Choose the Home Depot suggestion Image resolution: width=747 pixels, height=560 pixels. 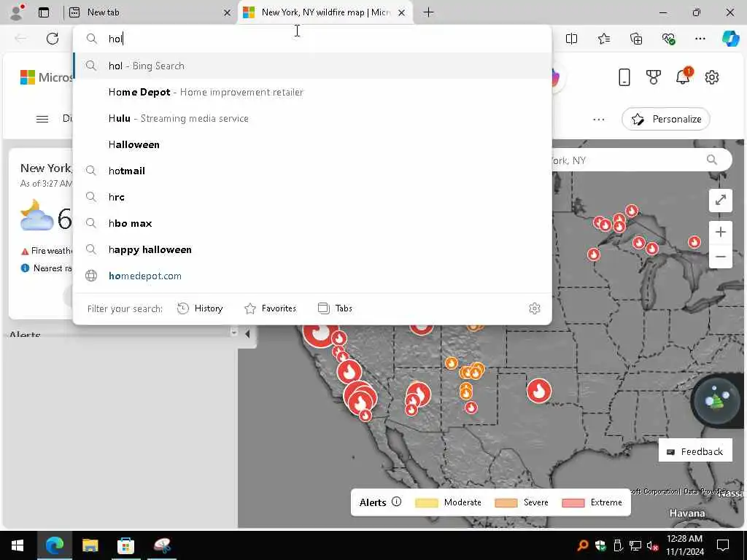312,92
